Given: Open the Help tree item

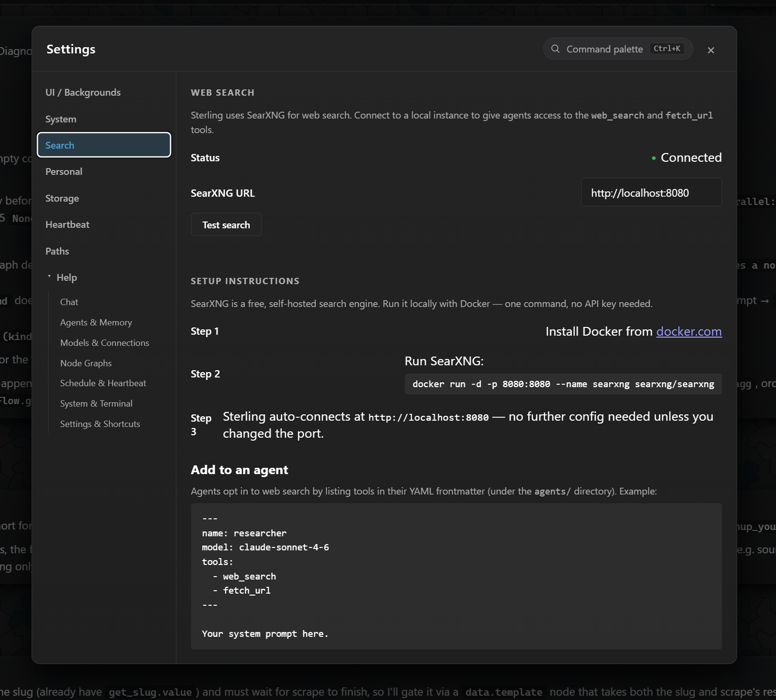Looking at the screenshot, I should 67,277.
